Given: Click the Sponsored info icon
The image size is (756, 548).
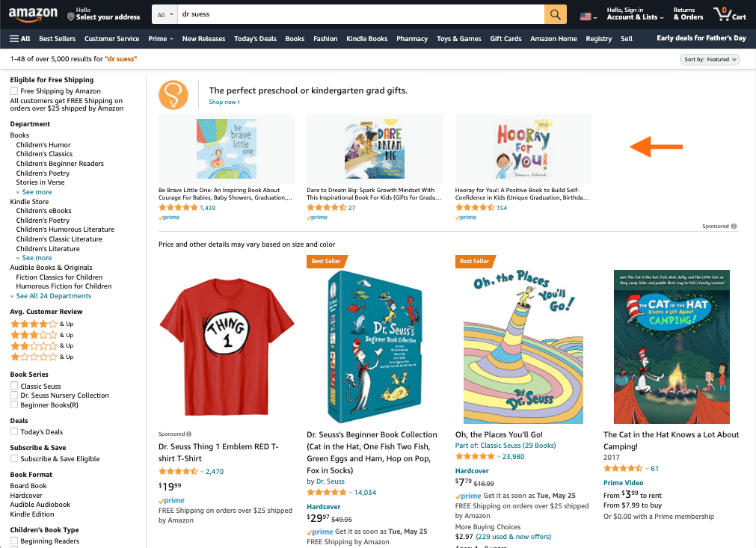Looking at the screenshot, I should (734, 226).
